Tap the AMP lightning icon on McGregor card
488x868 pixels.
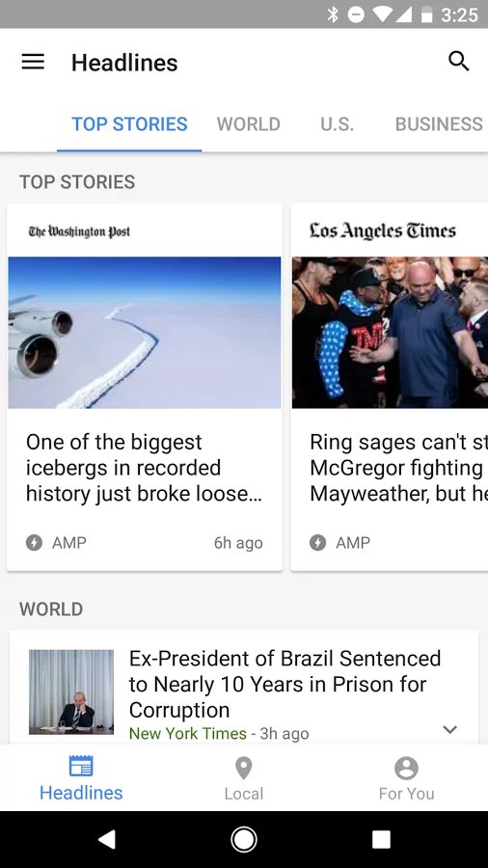[x=317, y=542]
